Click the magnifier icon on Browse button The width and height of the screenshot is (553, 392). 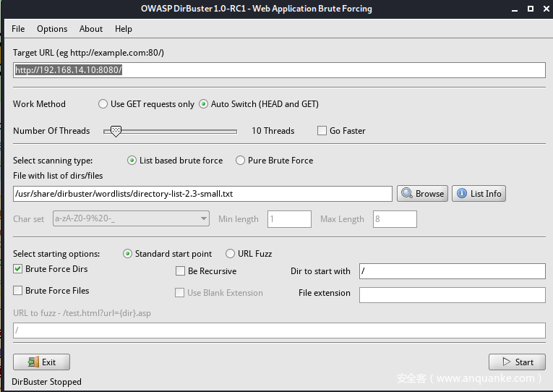[x=407, y=193]
